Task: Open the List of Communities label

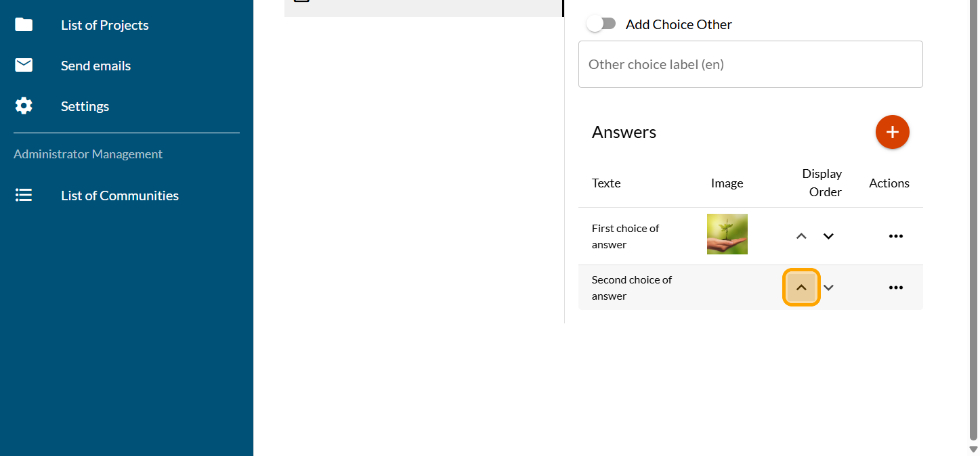Action: 120,196
